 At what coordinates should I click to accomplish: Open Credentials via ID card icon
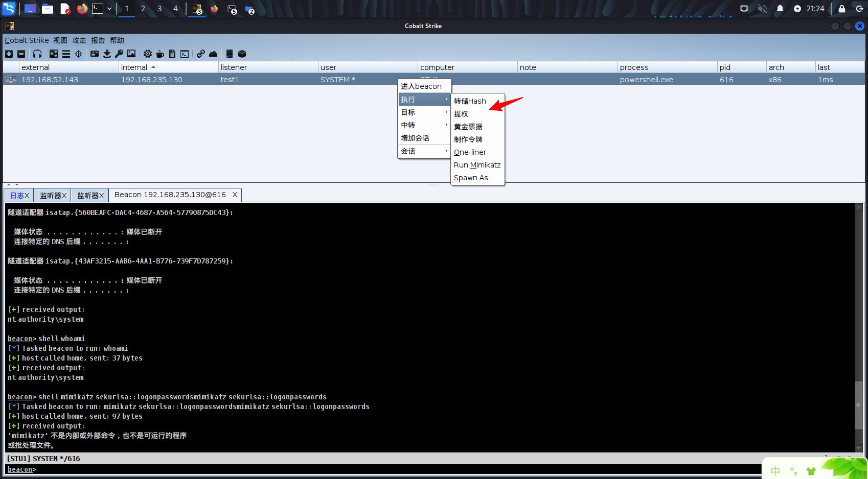pyautogui.click(x=95, y=54)
